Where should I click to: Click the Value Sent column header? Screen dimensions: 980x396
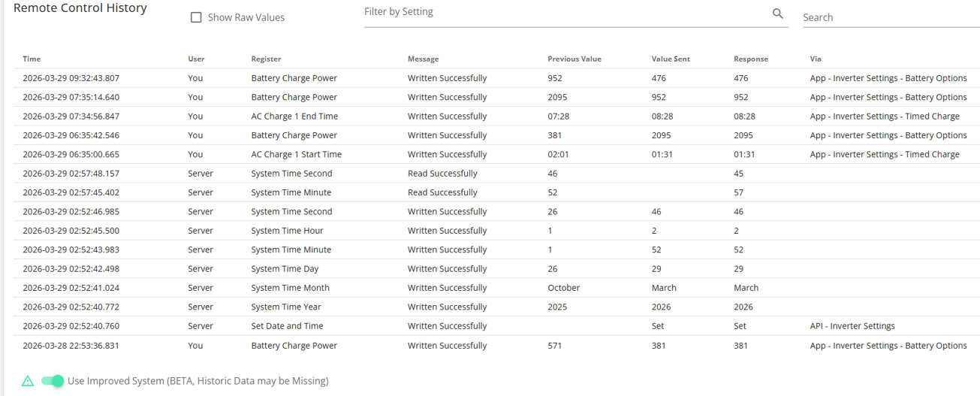[x=671, y=59]
